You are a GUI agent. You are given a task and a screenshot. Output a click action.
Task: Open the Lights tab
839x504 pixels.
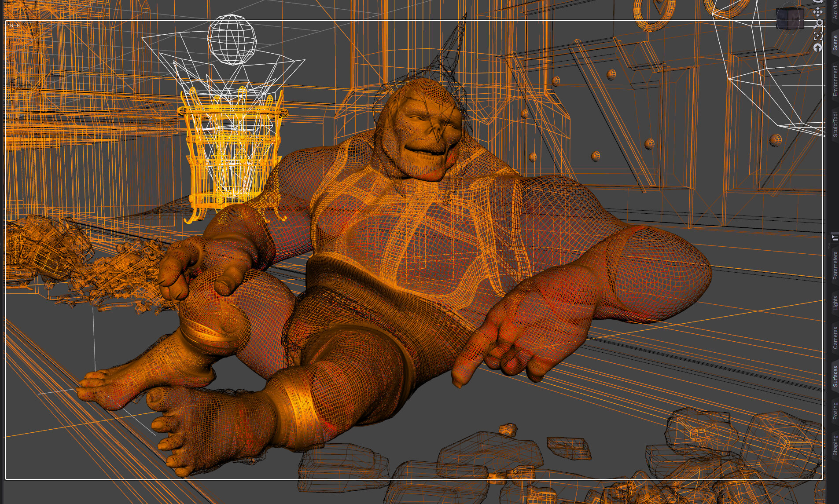coord(835,303)
